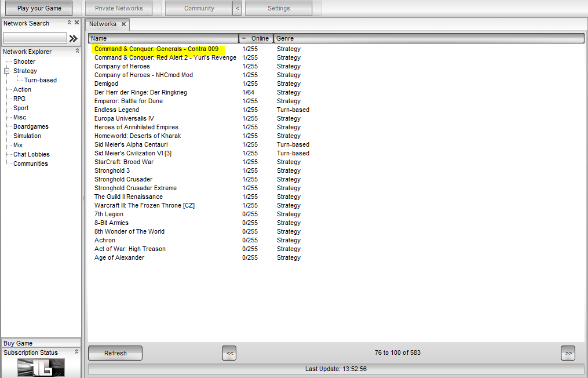Click the Refresh button
588x378 pixels.
tap(115, 353)
